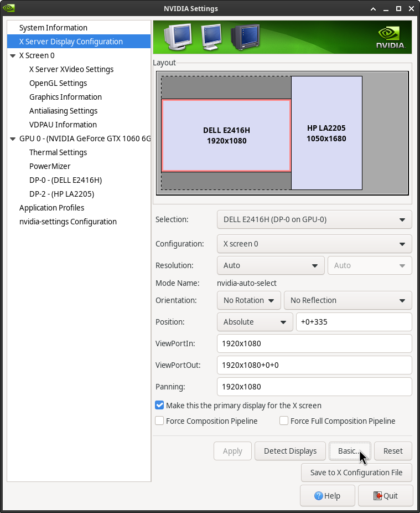Select DP-2 (HP LA2205) entry
The height and width of the screenshot is (513, 420).
click(x=79, y=194)
